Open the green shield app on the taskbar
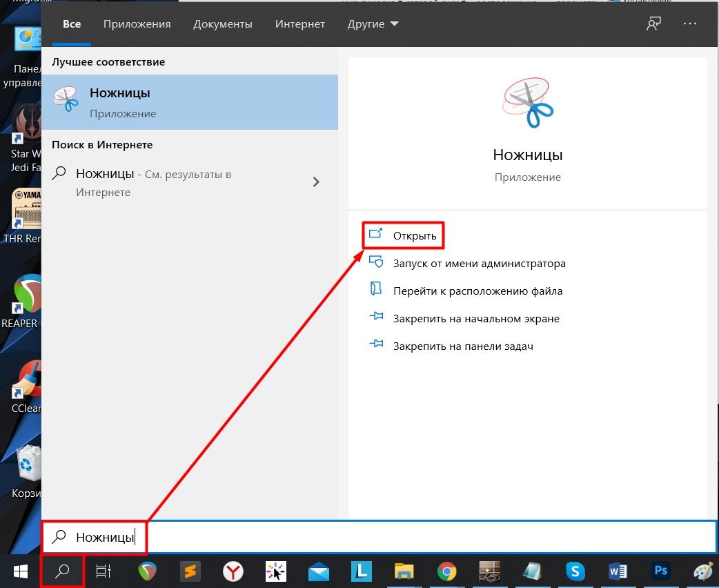This screenshot has height=588, width=719. [x=147, y=571]
